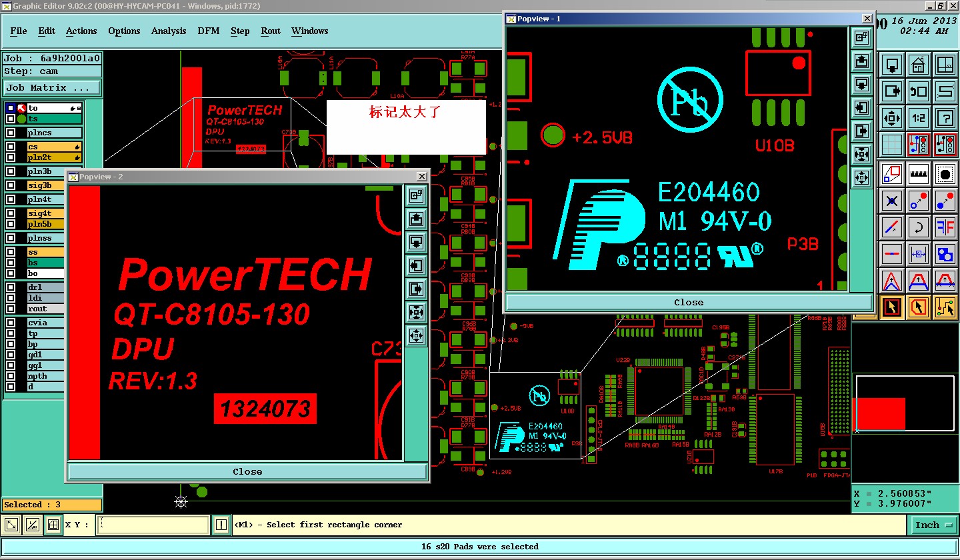Click the dotted-box black circle select icon
Screen dimensions: 960x560
(945, 174)
